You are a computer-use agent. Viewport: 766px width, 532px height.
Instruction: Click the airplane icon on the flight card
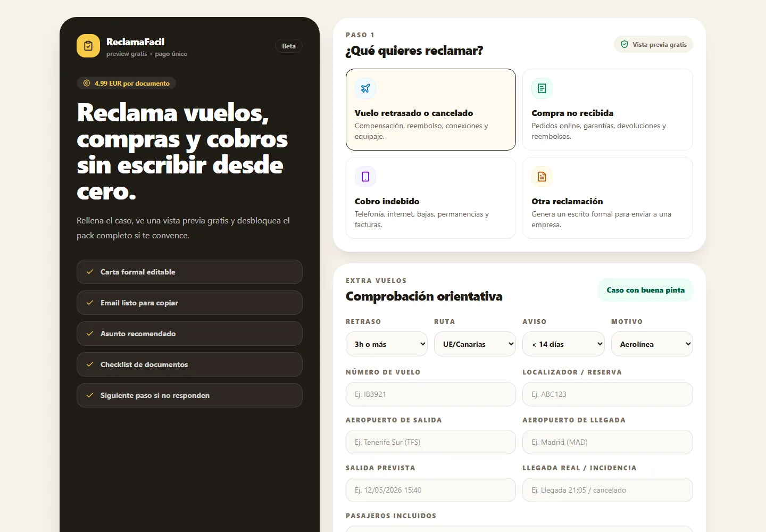pos(365,88)
